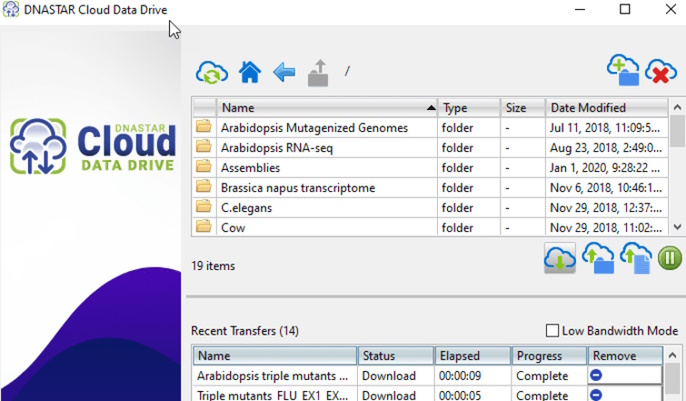Click the upload folder to cloud icon
Viewport: 686px width, 401px height.
[x=598, y=258]
